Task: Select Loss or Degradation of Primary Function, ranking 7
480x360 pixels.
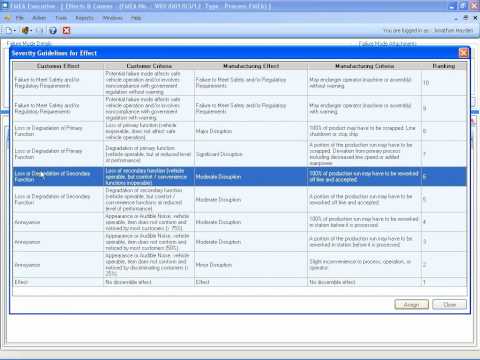Action: [x=58, y=154]
